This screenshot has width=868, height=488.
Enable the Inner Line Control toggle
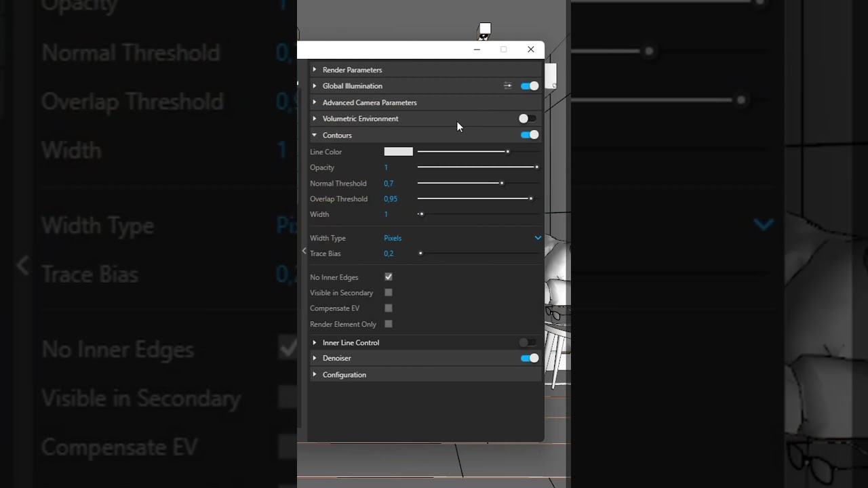[x=528, y=343]
